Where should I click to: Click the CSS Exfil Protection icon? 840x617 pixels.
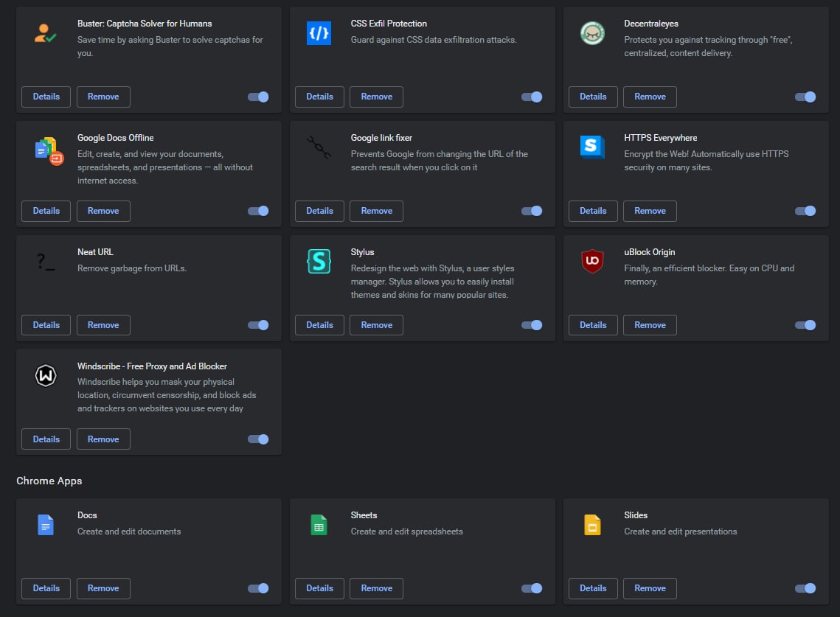pyautogui.click(x=319, y=33)
